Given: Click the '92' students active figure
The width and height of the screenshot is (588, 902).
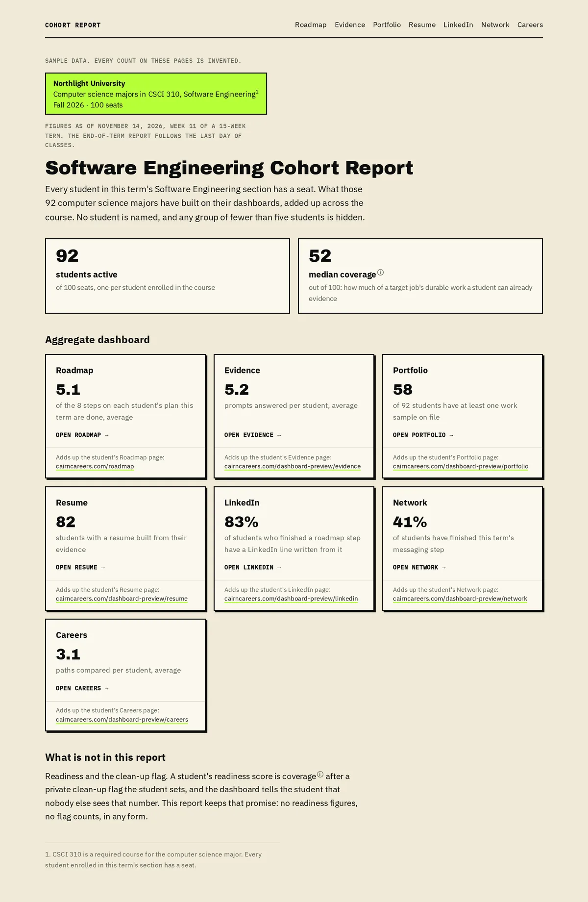Looking at the screenshot, I should click(x=67, y=256).
